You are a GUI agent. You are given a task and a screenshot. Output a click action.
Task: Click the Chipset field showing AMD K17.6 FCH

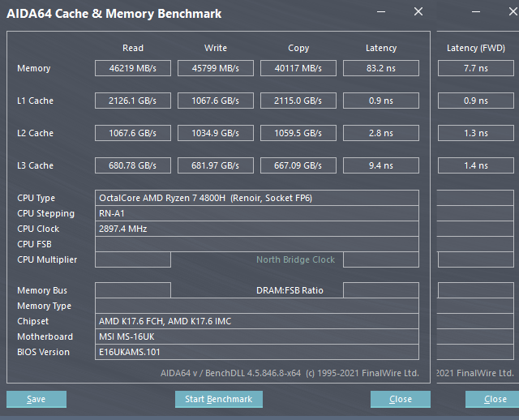pos(257,321)
